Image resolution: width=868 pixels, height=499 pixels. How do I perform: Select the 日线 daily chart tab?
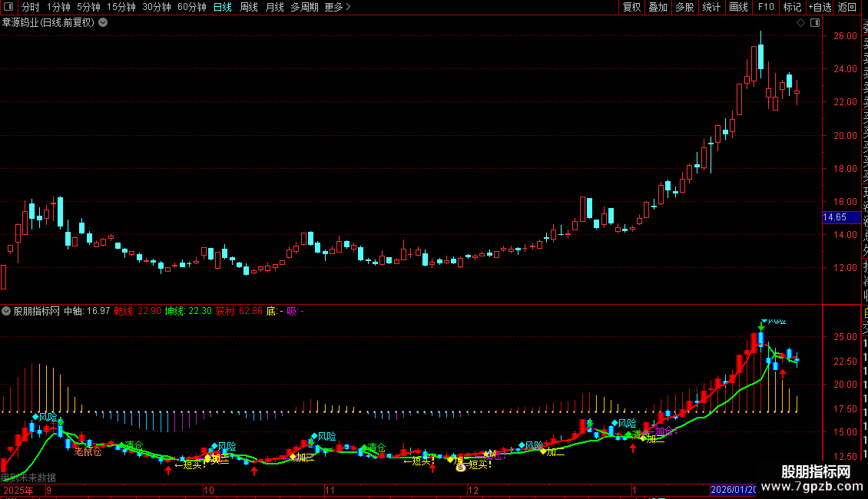click(x=223, y=7)
